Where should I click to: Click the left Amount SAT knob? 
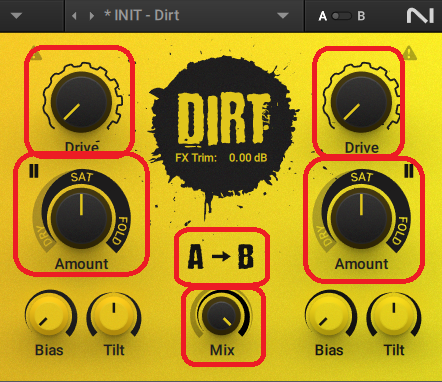pyautogui.click(x=81, y=218)
